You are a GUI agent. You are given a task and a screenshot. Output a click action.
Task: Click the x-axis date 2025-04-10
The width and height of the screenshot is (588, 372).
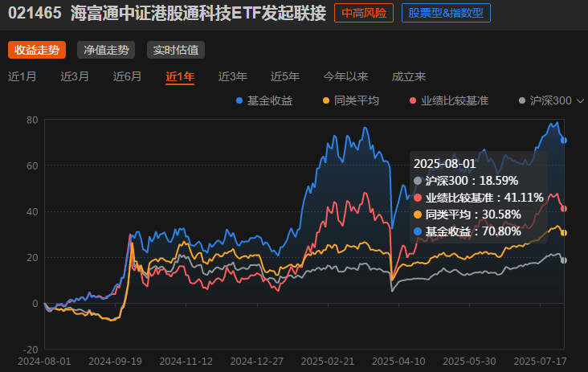click(x=398, y=361)
